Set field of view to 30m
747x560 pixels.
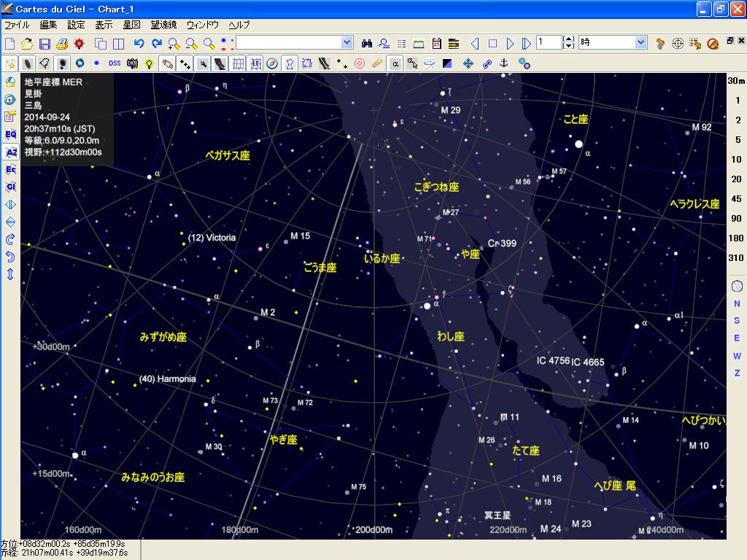pyautogui.click(x=737, y=81)
